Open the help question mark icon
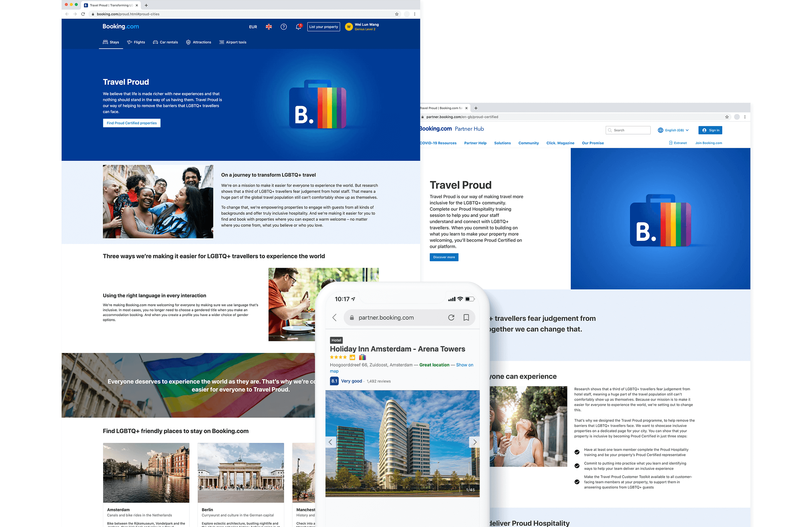 pyautogui.click(x=284, y=27)
